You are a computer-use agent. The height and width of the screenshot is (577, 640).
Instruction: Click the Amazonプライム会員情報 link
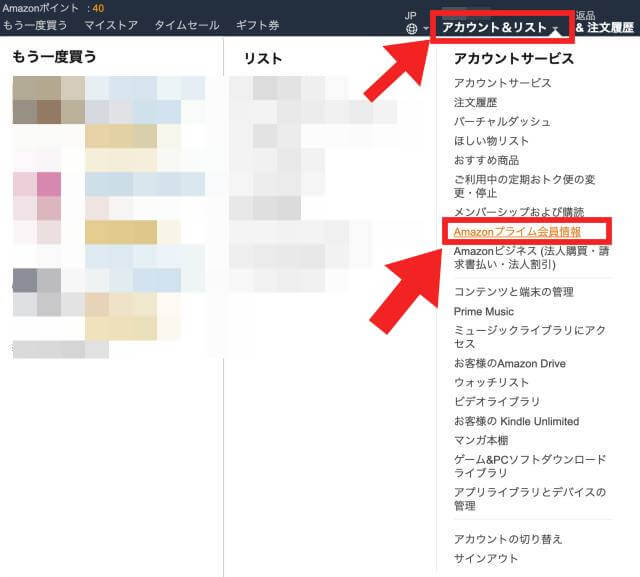(x=517, y=232)
